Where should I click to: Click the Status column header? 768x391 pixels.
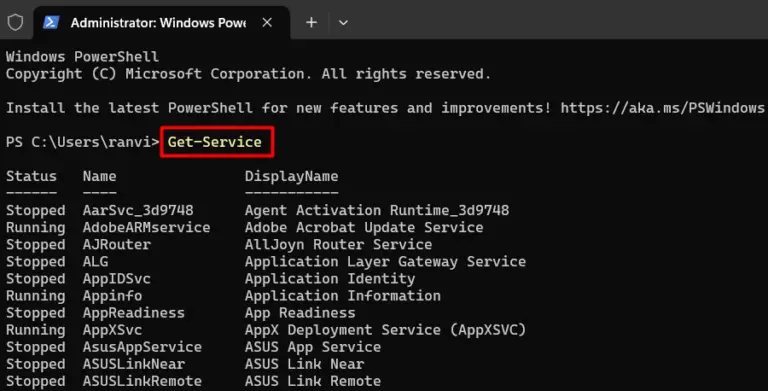[x=31, y=176]
